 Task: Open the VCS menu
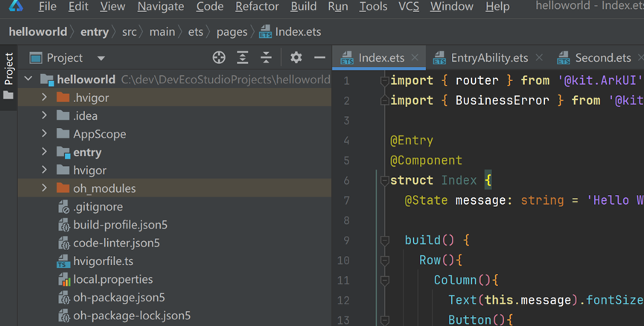point(409,6)
